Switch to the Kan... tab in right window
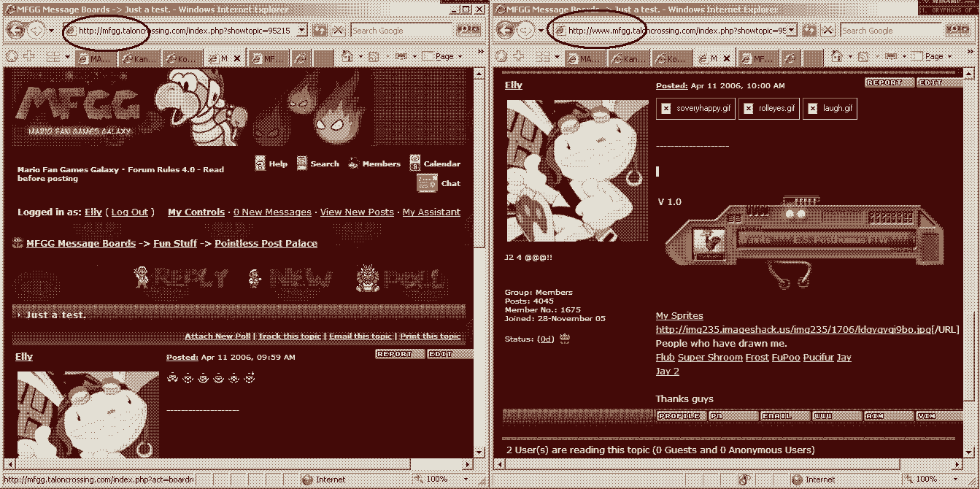Image resolution: width=980 pixels, height=489 pixels. [x=630, y=58]
